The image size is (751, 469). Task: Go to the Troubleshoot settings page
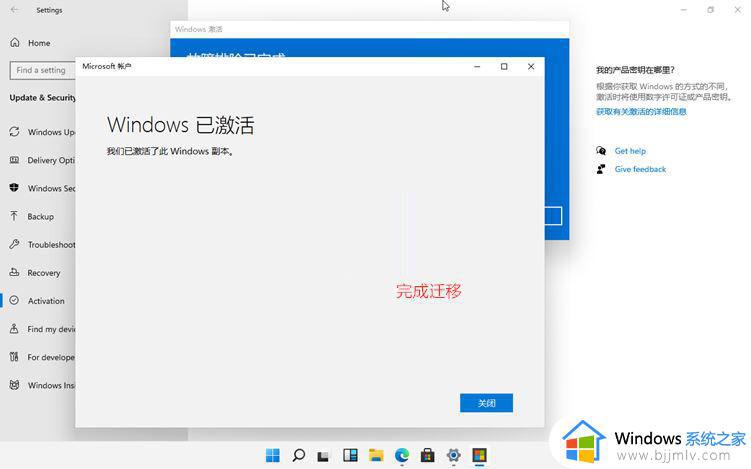click(x=51, y=245)
